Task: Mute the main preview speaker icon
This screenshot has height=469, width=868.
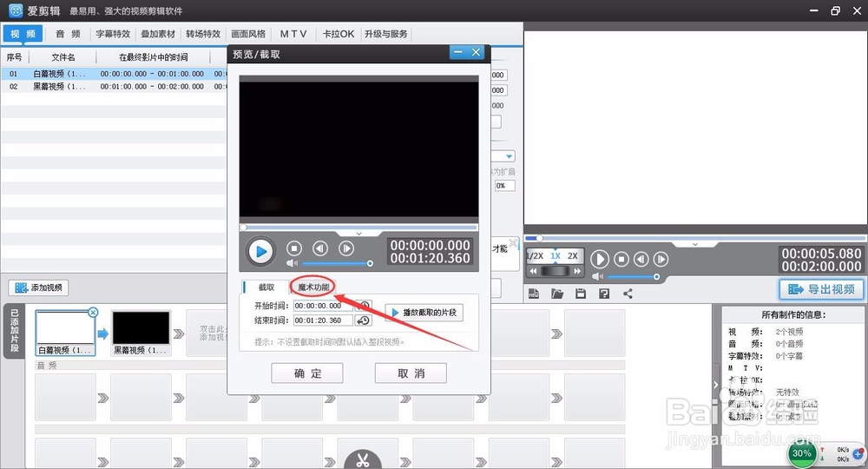Action: pyautogui.click(x=597, y=275)
